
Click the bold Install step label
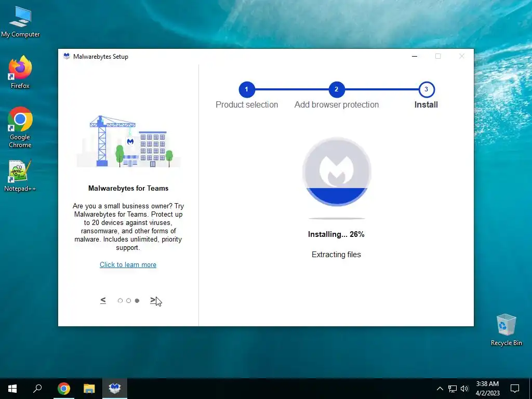click(426, 104)
